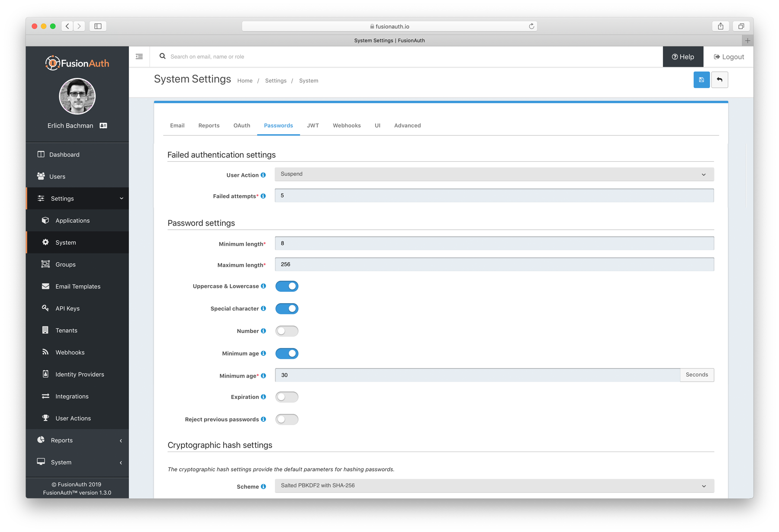Switch to the JWT tab
Image resolution: width=779 pixels, height=532 pixels.
[x=312, y=126]
